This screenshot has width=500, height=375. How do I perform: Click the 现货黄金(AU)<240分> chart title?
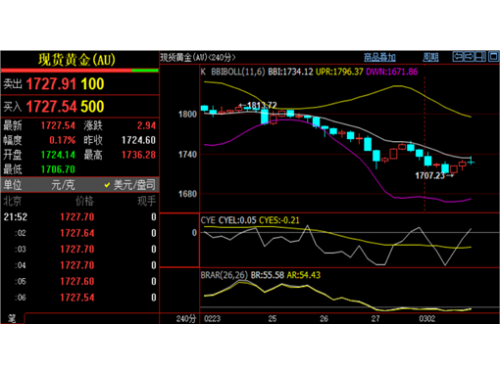198,58
